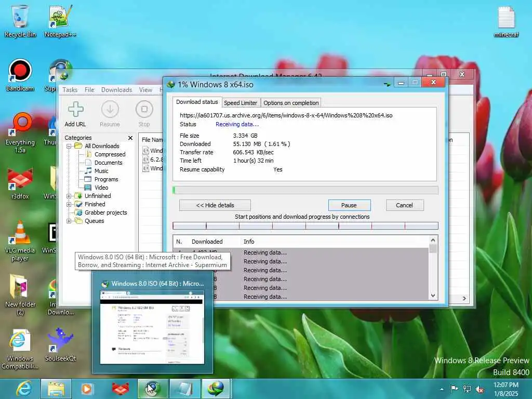
Task: Select the Video category
Action: click(x=101, y=188)
